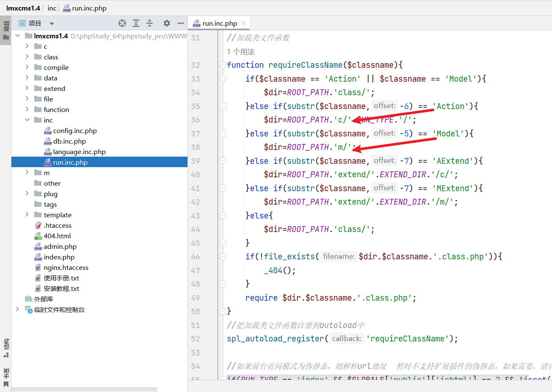Hide the project tool window

coord(181,23)
